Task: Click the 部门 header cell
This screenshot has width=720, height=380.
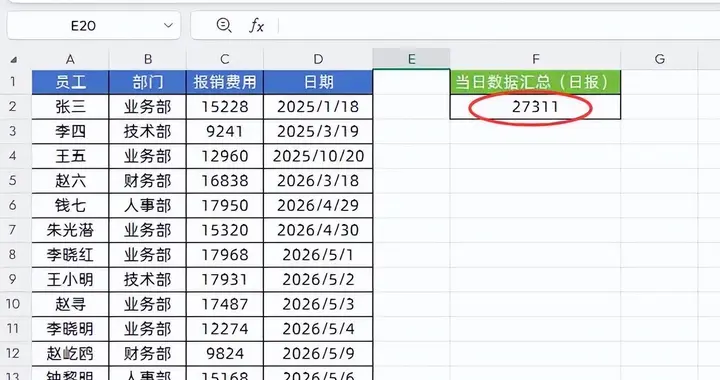Action: click(147, 82)
